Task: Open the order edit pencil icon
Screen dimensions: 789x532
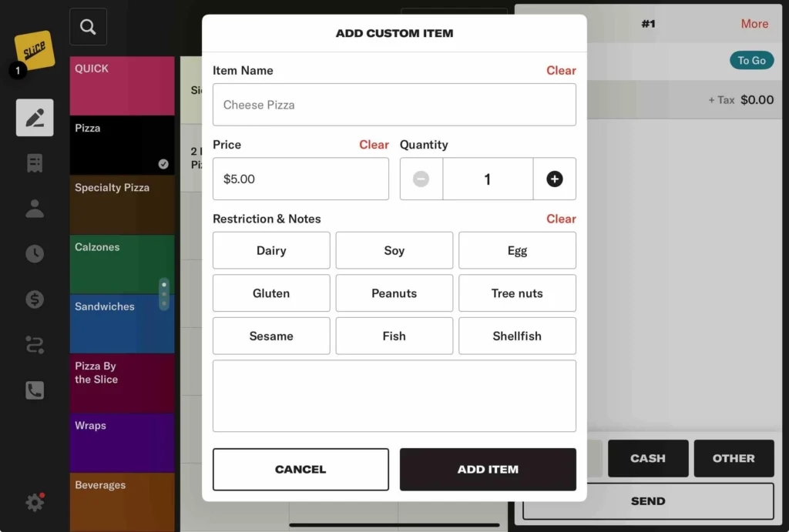Action: [35, 118]
